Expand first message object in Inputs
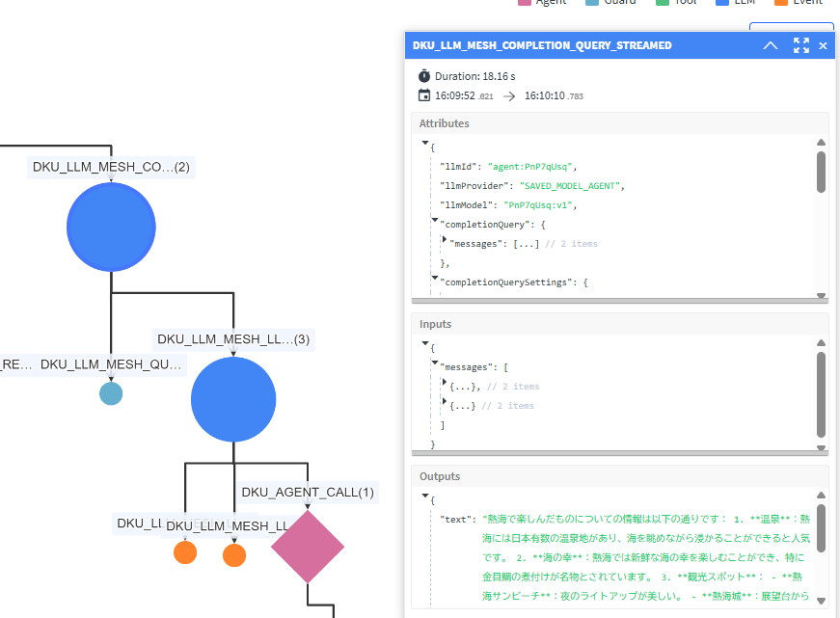 (444, 382)
